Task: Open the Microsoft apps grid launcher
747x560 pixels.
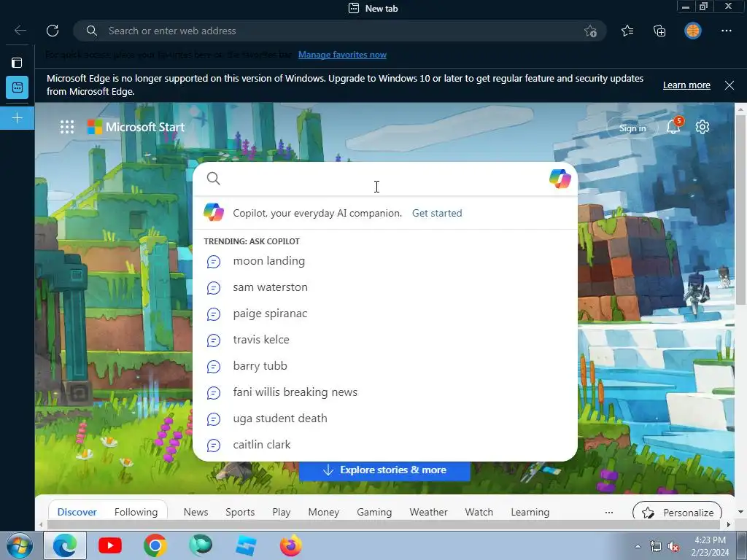Action: [x=67, y=127]
